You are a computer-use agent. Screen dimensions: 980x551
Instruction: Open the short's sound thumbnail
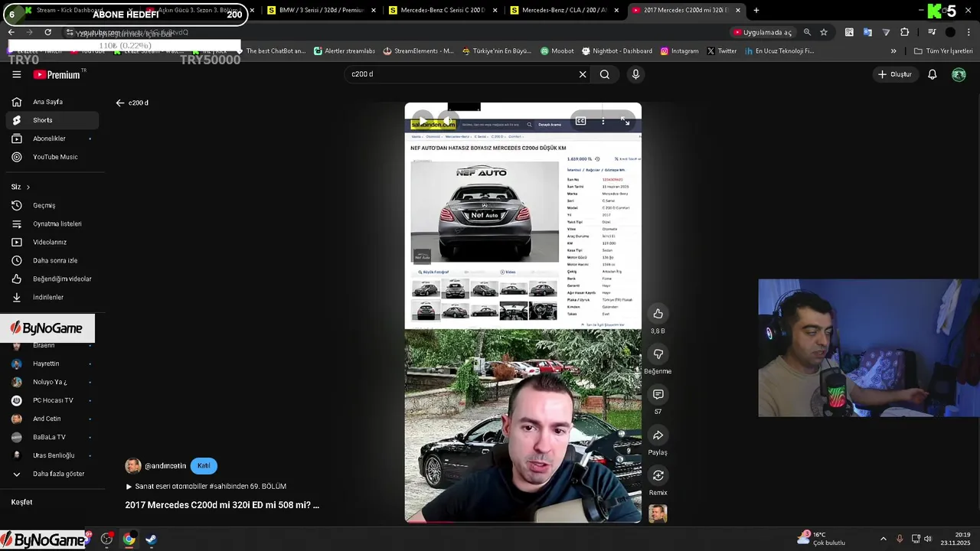click(x=658, y=514)
